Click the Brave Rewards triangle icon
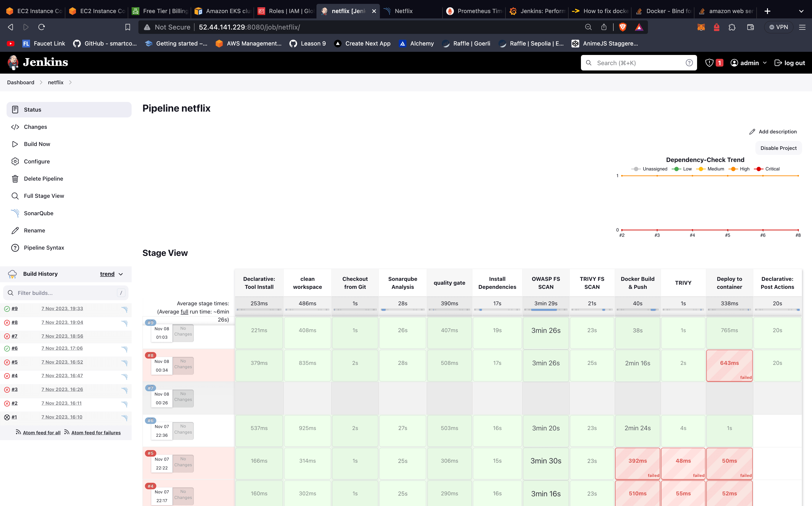 tap(639, 27)
